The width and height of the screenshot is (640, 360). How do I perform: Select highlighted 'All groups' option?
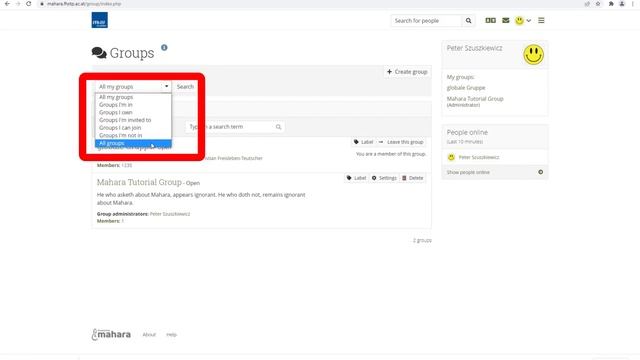(x=133, y=143)
